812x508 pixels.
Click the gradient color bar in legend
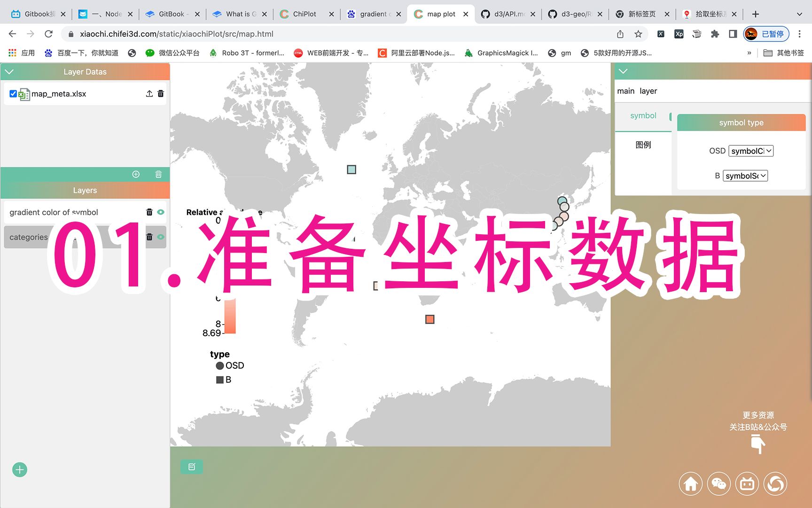[x=230, y=316]
